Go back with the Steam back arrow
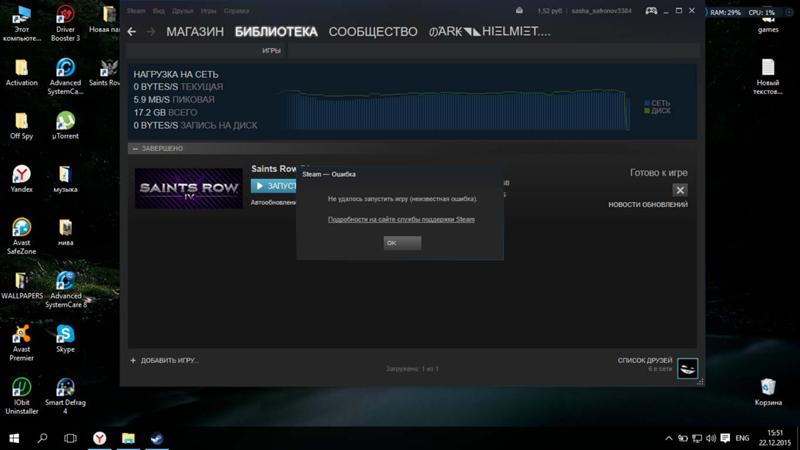The width and height of the screenshot is (800, 450). (x=132, y=32)
